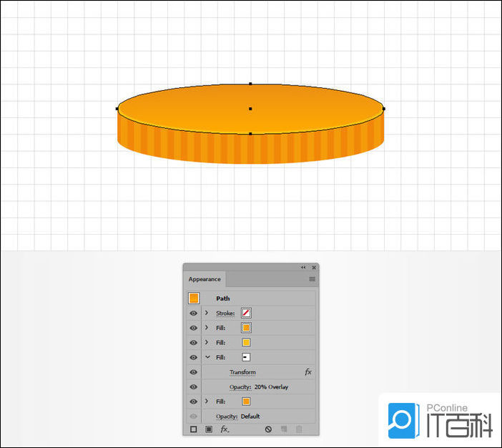Add New Fill button
The height and width of the screenshot is (448, 502).
209,429
